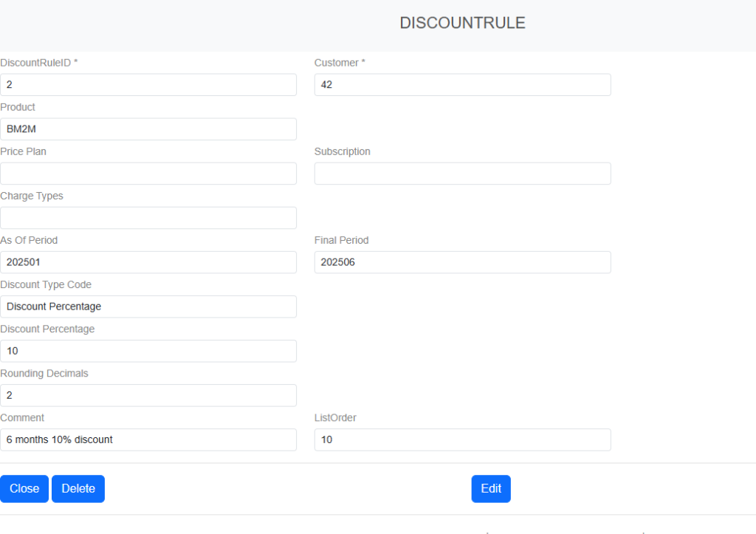Image resolution: width=756 pixels, height=534 pixels.
Task: Click the Product field showing BM2M
Action: 148,129
